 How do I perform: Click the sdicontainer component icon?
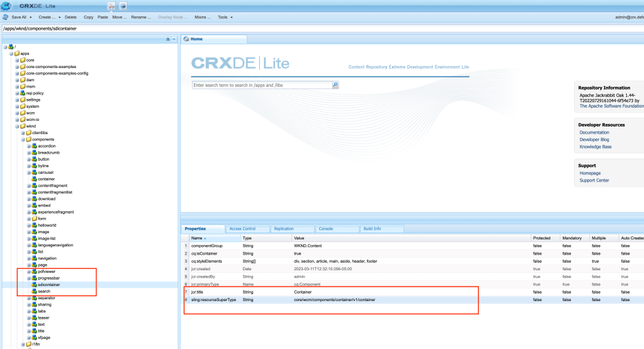coord(34,285)
